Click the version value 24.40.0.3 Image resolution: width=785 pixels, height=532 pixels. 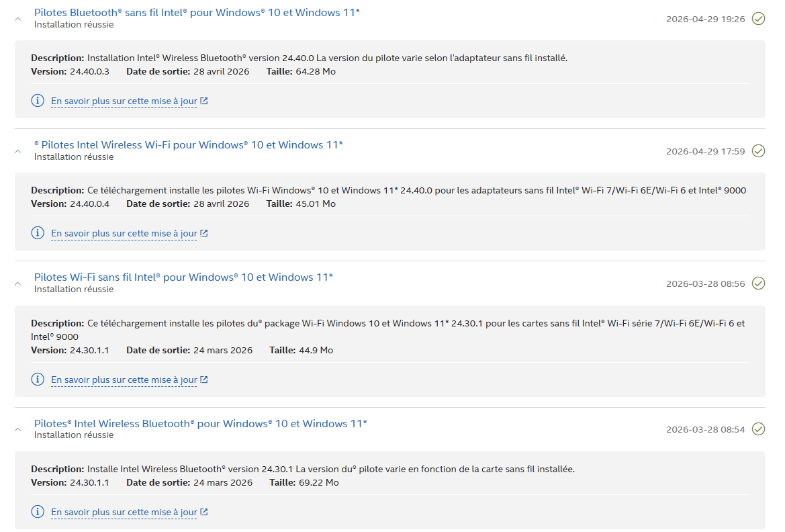click(x=89, y=72)
